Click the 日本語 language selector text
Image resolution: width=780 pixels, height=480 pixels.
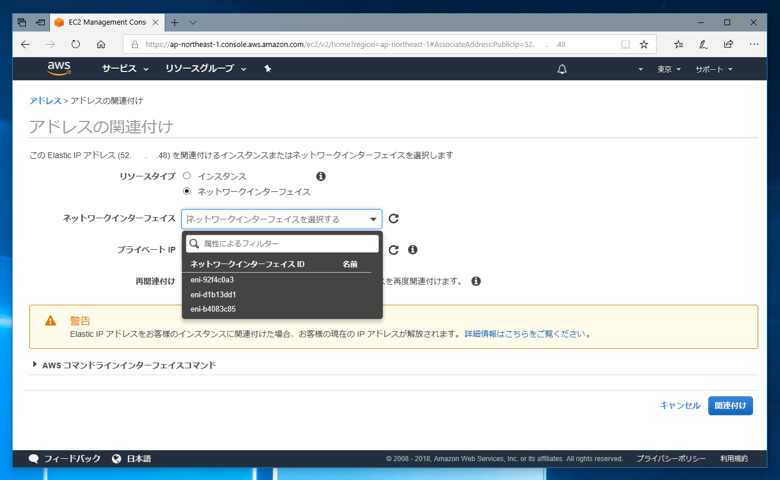[139, 459]
